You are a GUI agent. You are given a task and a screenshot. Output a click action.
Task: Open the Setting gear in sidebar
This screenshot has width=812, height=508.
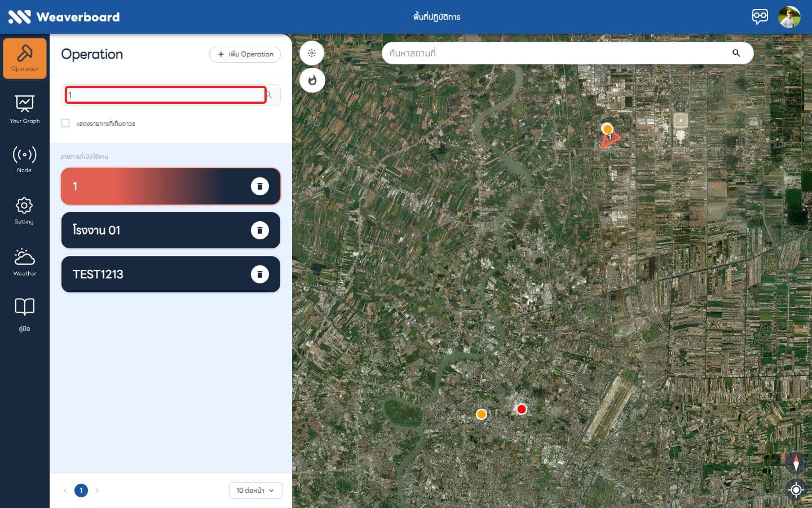click(24, 211)
